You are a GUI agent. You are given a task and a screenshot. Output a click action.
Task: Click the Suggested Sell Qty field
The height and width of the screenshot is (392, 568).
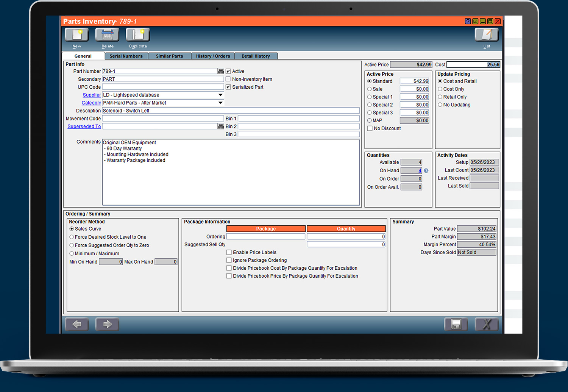click(346, 244)
